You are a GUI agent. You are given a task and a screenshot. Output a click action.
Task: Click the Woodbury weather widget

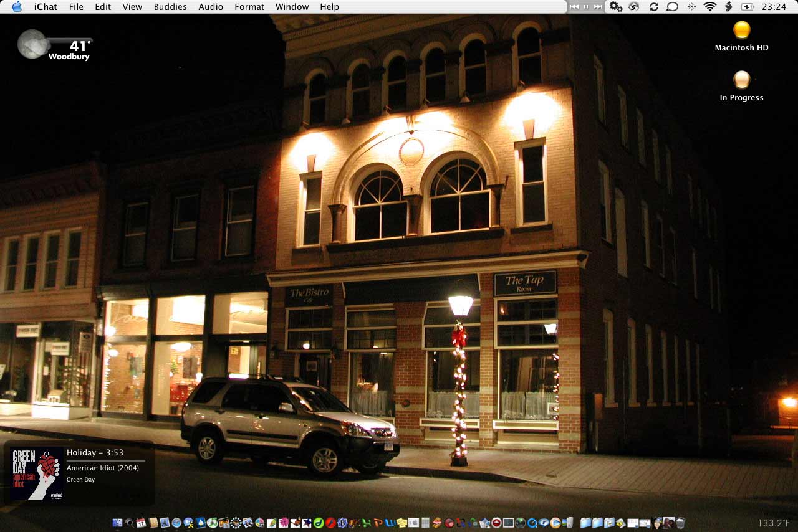[55, 45]
